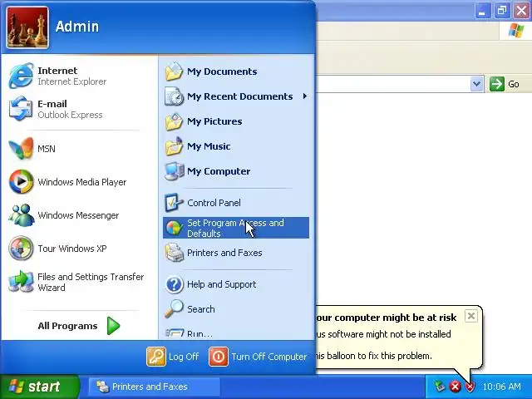This screenshot has width=532, height=399.
Task: Click the Log Off key icon
Action: pyautogui.click(x=156, y=357)
